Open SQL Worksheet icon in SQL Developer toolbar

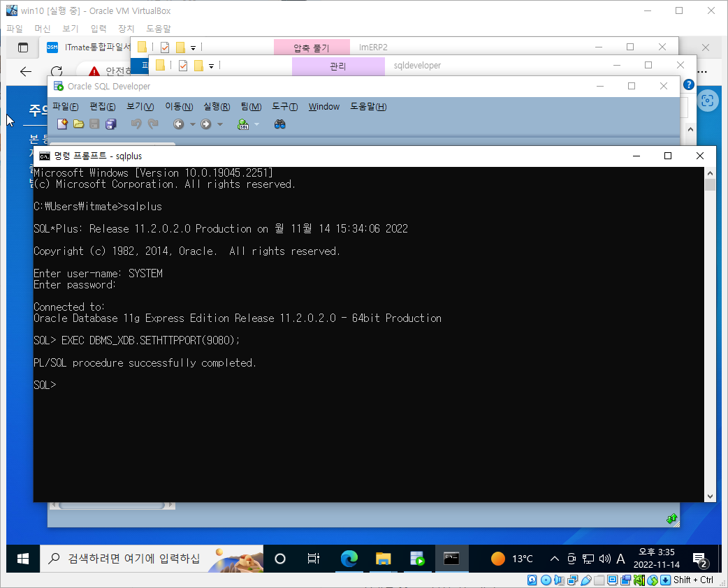point(243,124)
